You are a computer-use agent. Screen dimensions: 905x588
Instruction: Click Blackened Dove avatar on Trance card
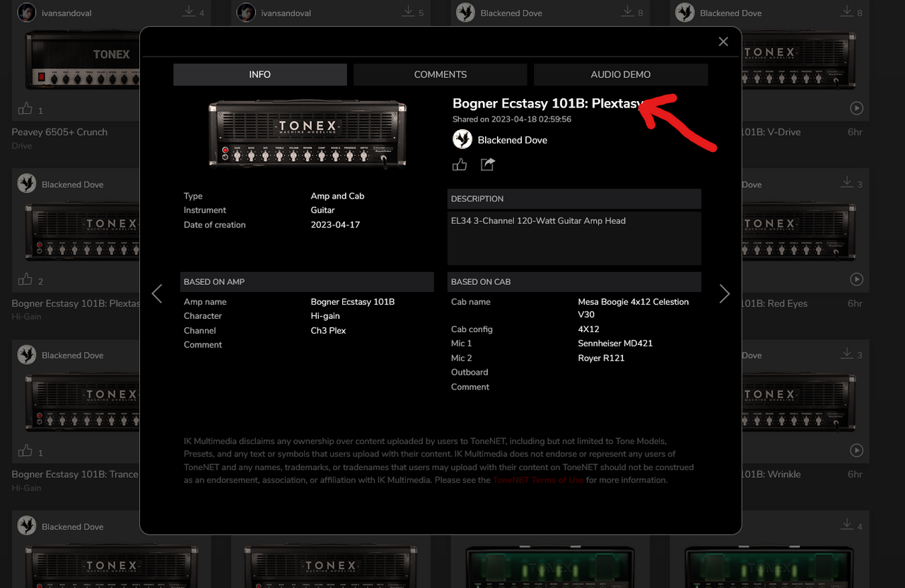(x=27, y=355)
